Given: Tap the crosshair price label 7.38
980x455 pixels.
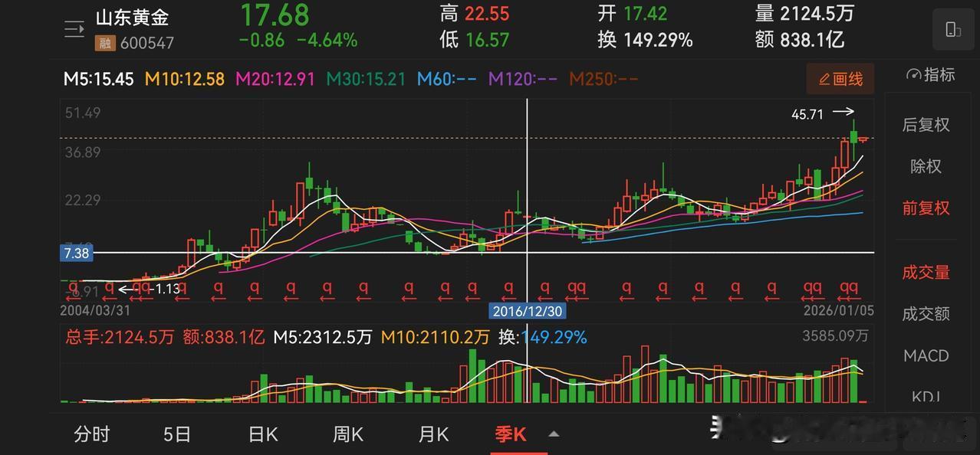Looking at the screenshot, I should click(x=76, y=253).
